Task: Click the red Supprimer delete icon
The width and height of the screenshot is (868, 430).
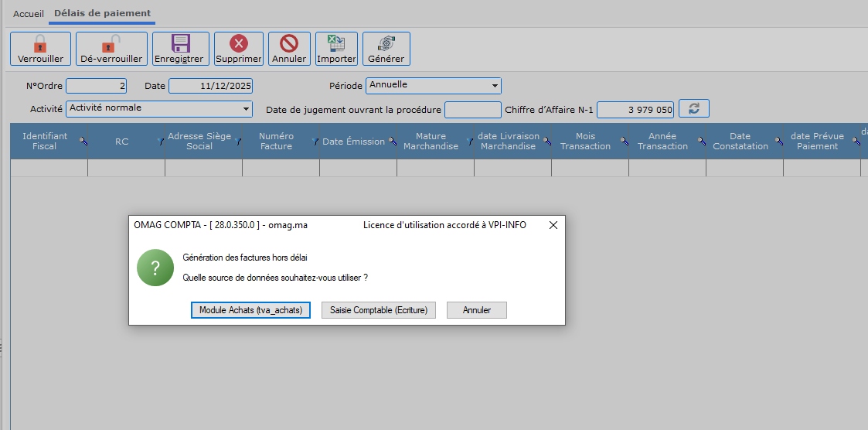Action: click(x=239, y=49)
